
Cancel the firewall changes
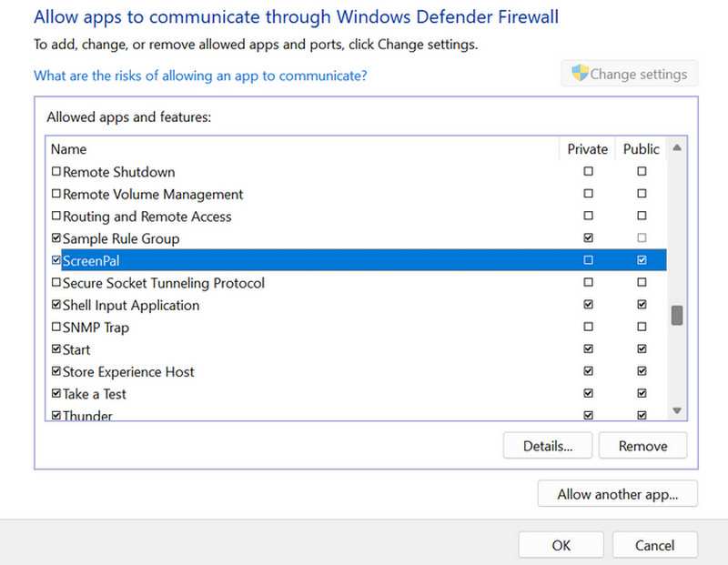(654, 545)
